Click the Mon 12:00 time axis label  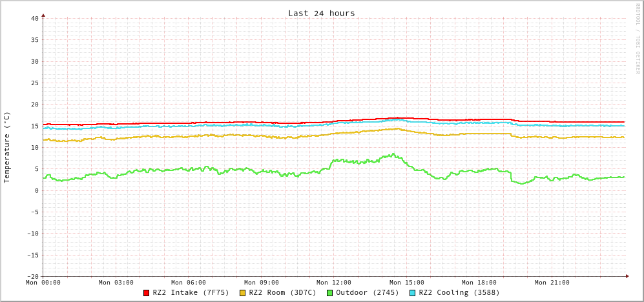click(x=334, y=283)
